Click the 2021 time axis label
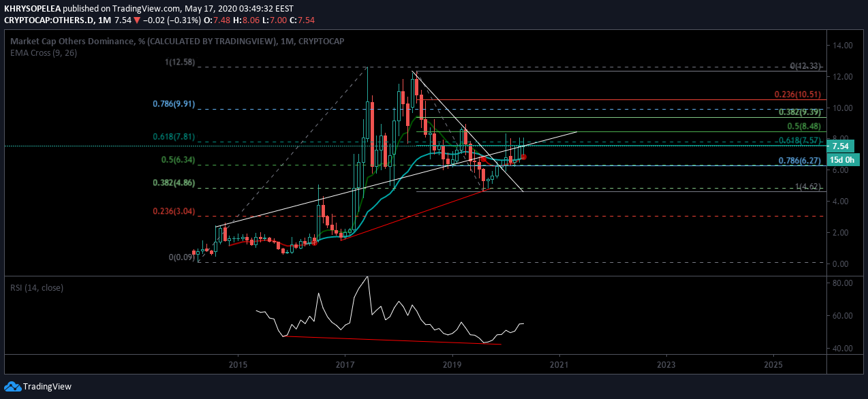This screenshot has width=868, height=399. point(559,364)
